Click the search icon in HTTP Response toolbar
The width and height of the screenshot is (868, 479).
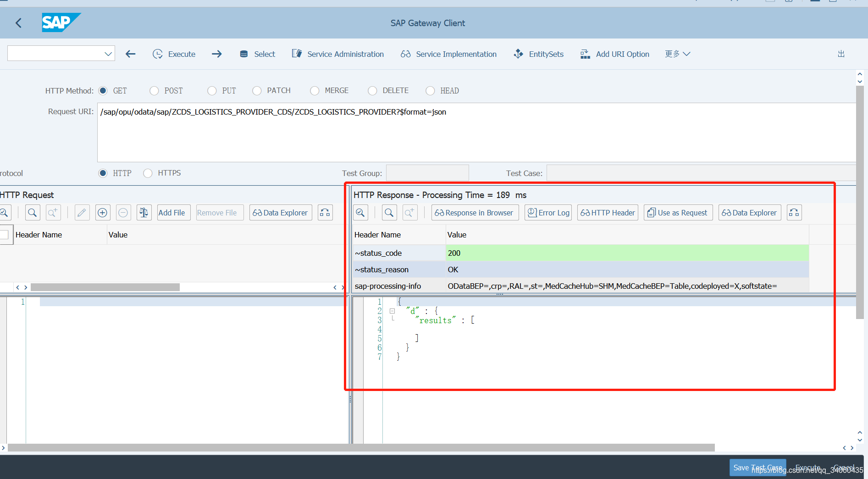[389, 213]
